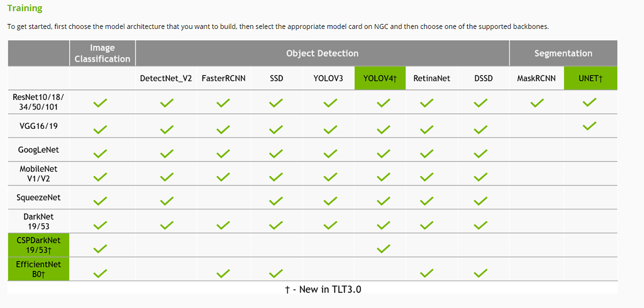This screenshot has height=308, width=644.
Task: Click the DarkNet checkmark under RetinaNet
Action: [x=427, y=224]
